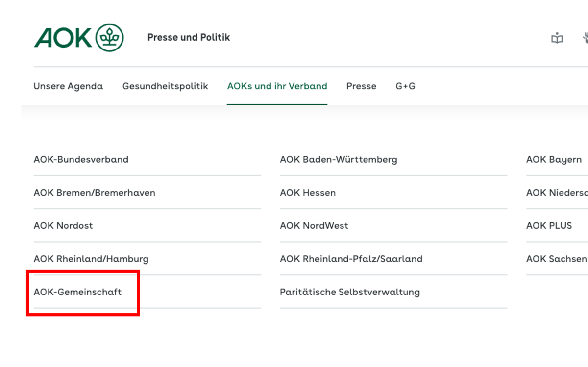The height and width of the screenshot is (367, 588).
Task: Select AOK Bremen/Bremerhaven
Action: click(x=95, y=193)
